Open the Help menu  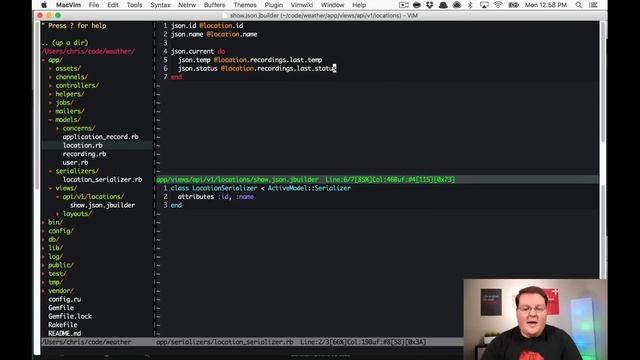(359, 5)
